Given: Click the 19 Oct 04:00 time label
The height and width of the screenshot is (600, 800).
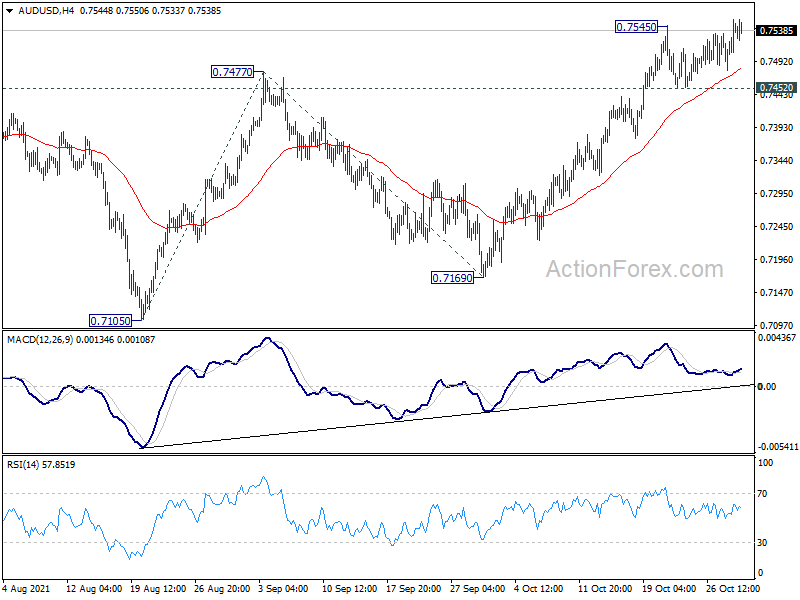Looking at the screenshot, I should pyautogui.click(x=669, y=589).
